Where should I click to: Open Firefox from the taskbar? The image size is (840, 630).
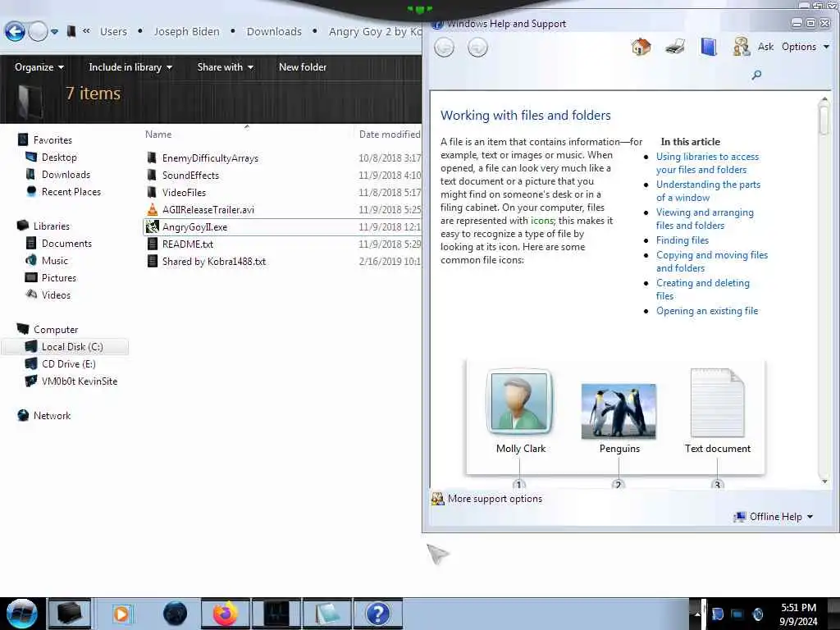(226, 614)
